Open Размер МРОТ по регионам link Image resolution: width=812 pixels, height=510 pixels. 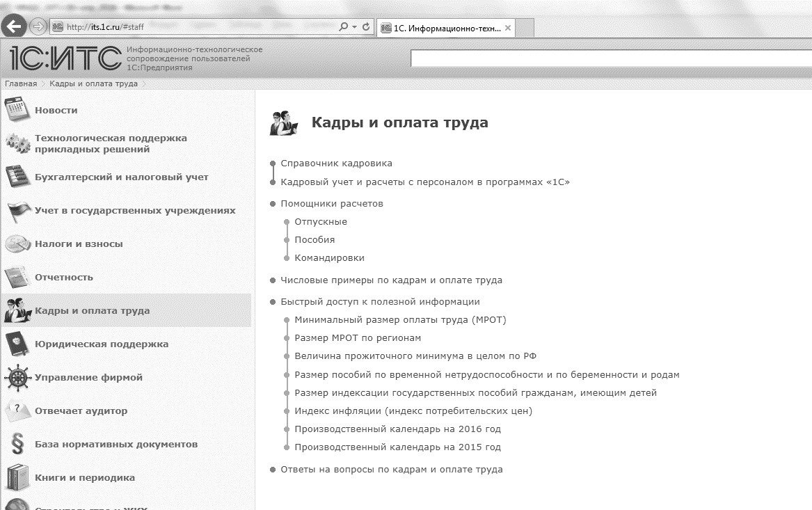tap(358, 338)
